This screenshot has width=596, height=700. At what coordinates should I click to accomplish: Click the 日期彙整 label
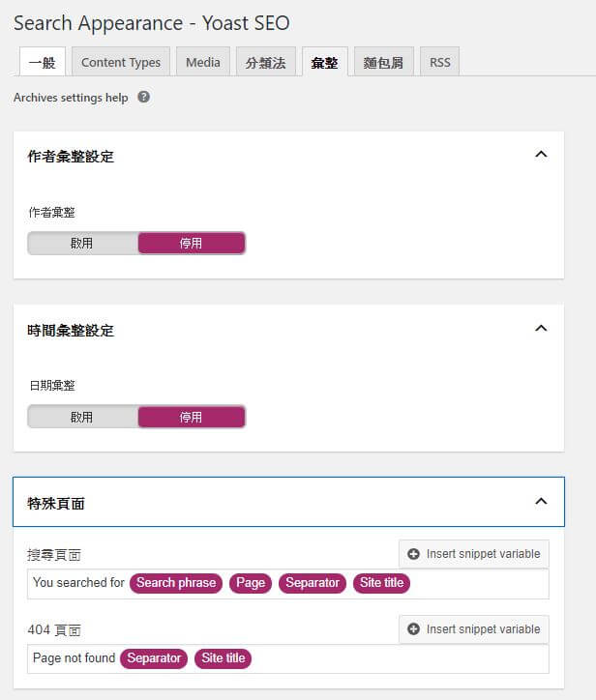coord(52,385)
